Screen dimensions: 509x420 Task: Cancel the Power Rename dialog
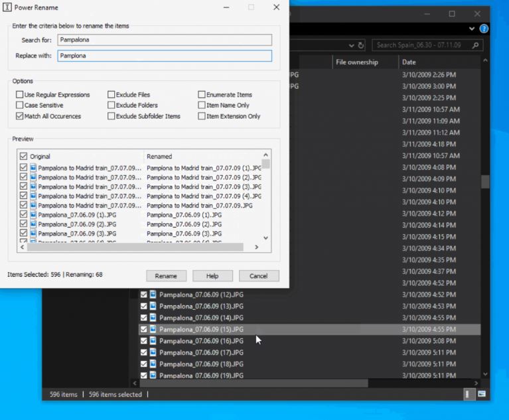tap(259, 276)
